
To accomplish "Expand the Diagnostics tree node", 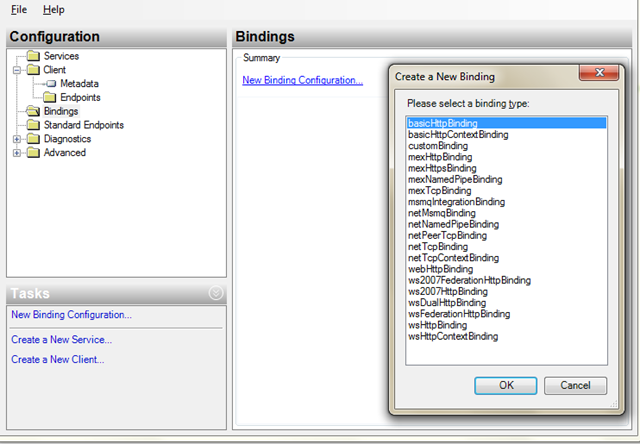I will (17, 139).
